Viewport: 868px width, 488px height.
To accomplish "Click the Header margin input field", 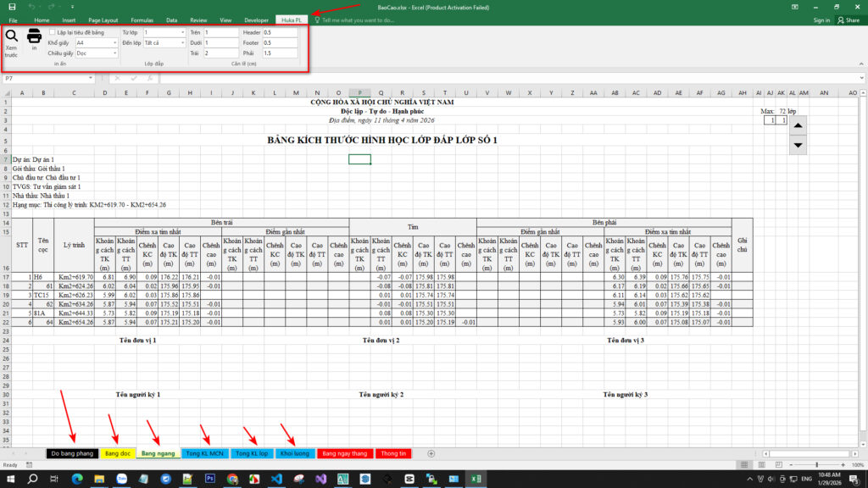I will [279, 31].
